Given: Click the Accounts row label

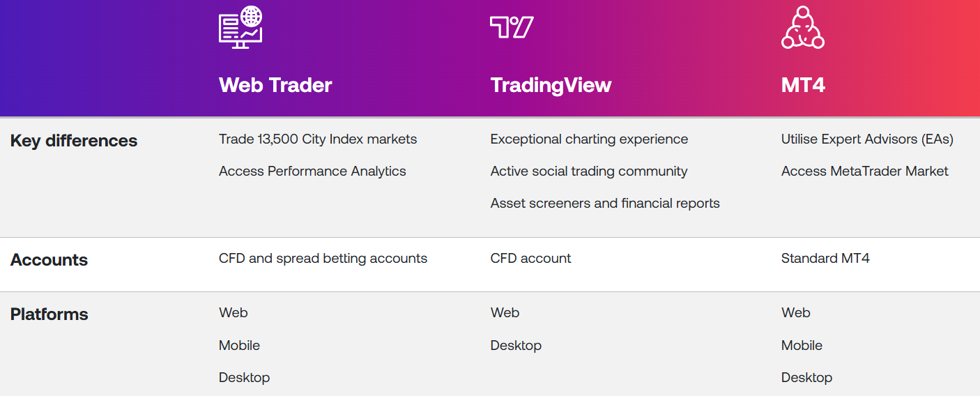Looking at the screenshot, I should 49,260.
